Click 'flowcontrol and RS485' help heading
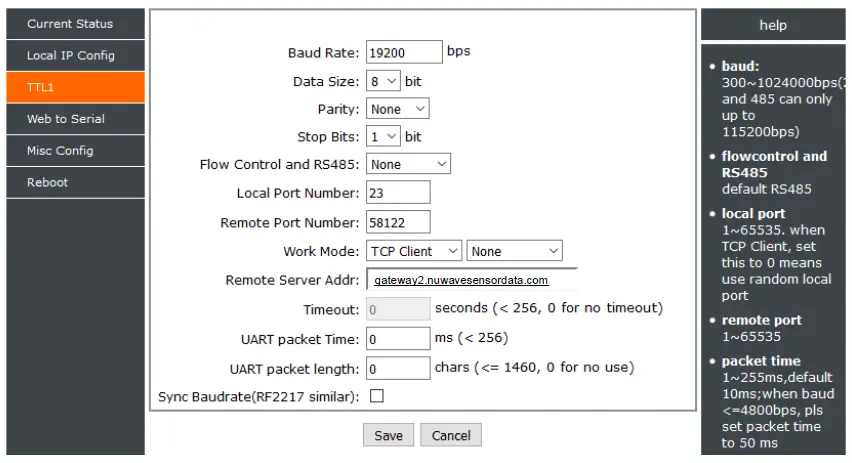The image size is (852, 463). [774, 165]
